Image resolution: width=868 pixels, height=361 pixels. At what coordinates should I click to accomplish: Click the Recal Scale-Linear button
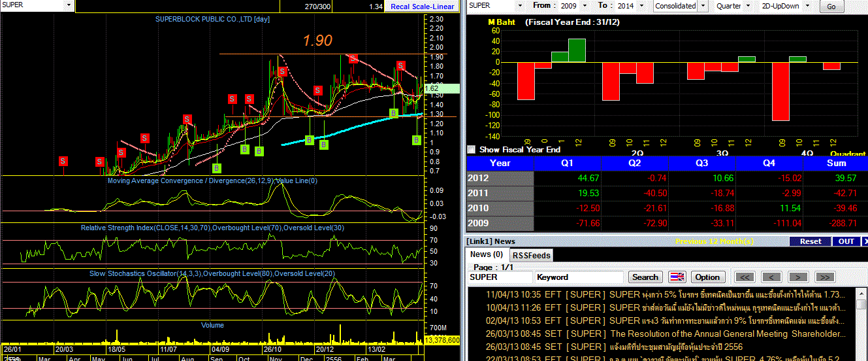click(421, 7)
